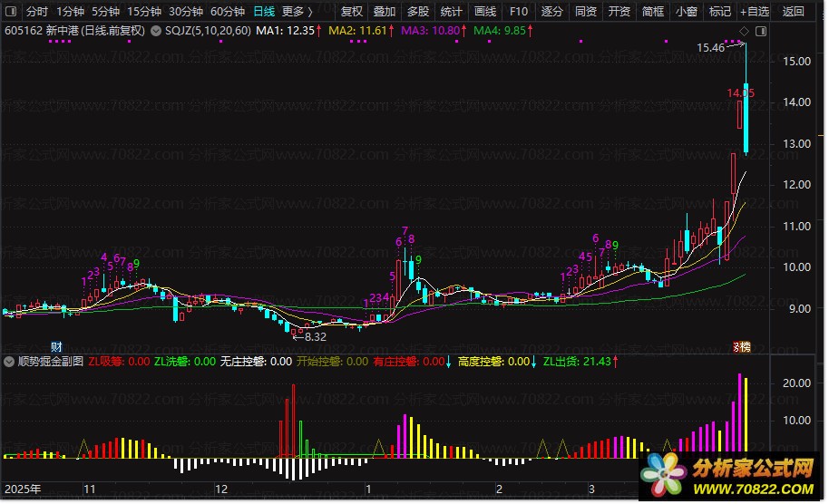
Task: Click the 返回 back button
Action: tap(793, 11)
